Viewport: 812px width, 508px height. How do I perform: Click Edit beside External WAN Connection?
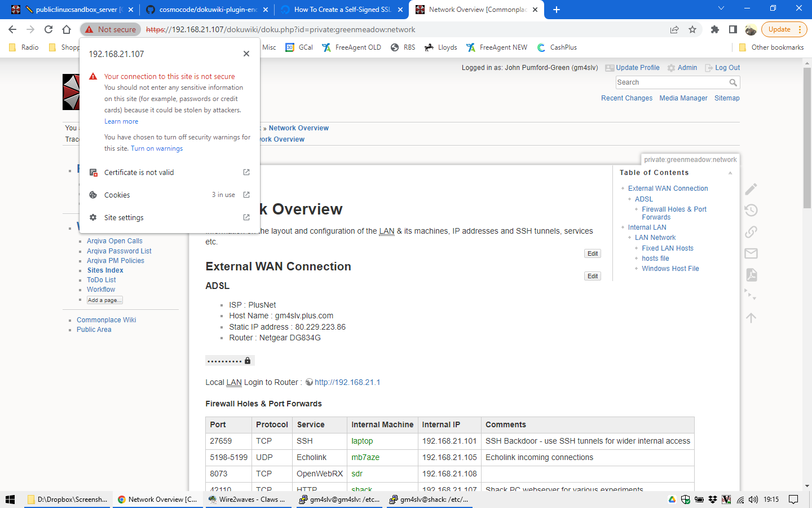(592, 276)
